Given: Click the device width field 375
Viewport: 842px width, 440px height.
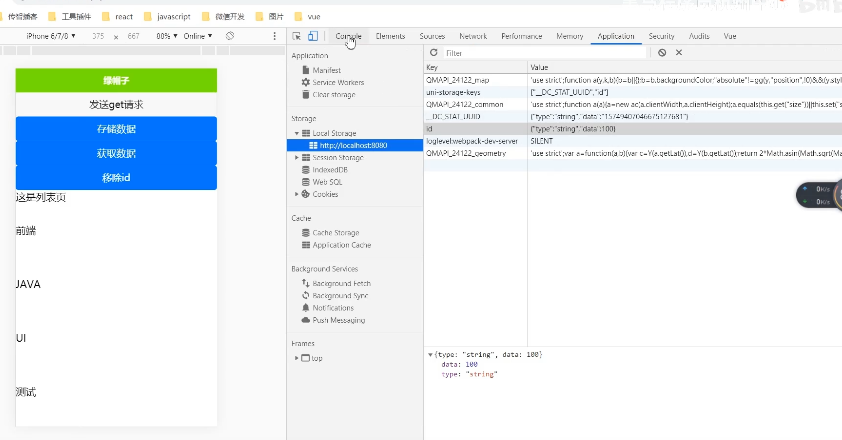Looking at the screenshot, I should (x=98, y=36).
